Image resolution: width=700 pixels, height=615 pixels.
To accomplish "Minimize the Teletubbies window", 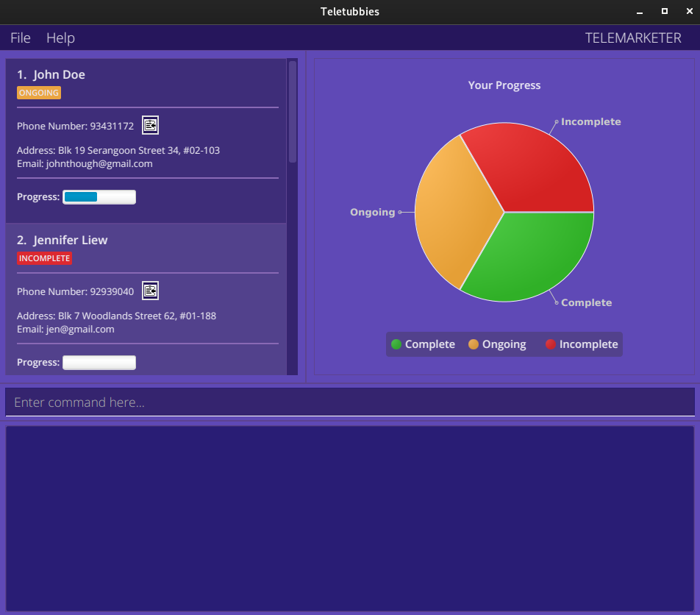I will pos(640,12).
